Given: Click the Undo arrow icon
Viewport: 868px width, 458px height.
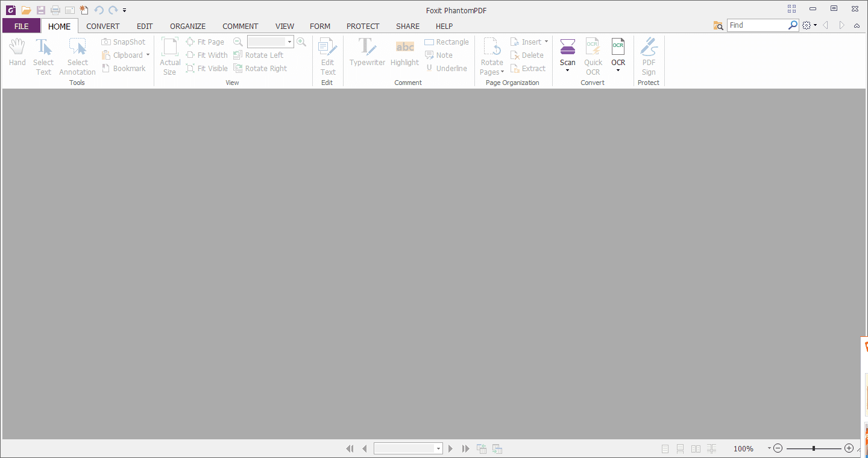Looking at the screenshot, I should click(99, 10).
